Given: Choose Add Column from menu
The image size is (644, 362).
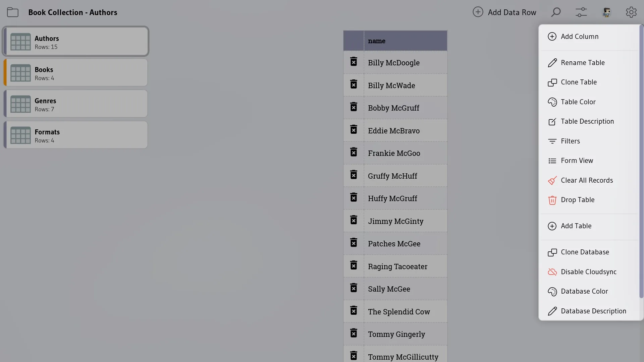Looking at the screenshot, I should coord(589,37).
